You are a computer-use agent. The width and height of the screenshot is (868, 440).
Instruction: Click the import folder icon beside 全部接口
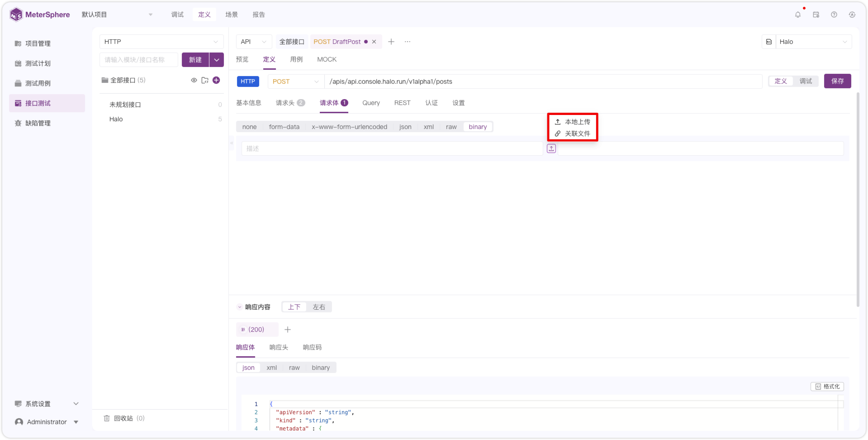point(205,80)
